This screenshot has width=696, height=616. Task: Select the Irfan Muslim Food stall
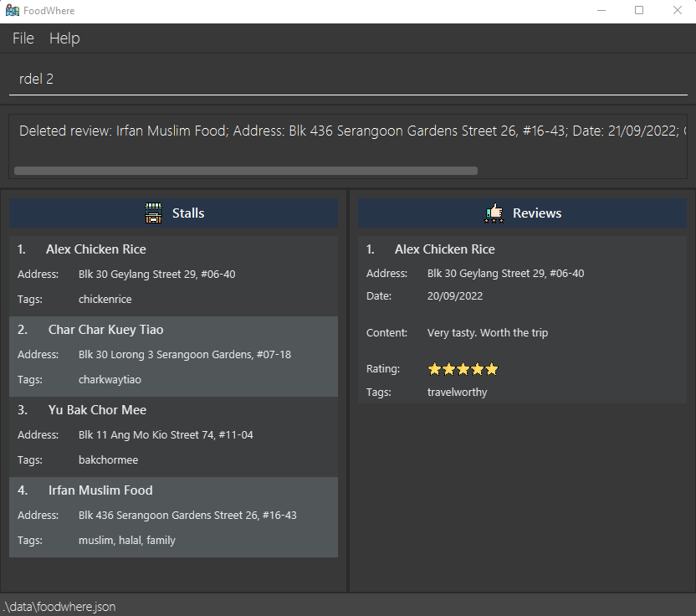click(173, 517)
